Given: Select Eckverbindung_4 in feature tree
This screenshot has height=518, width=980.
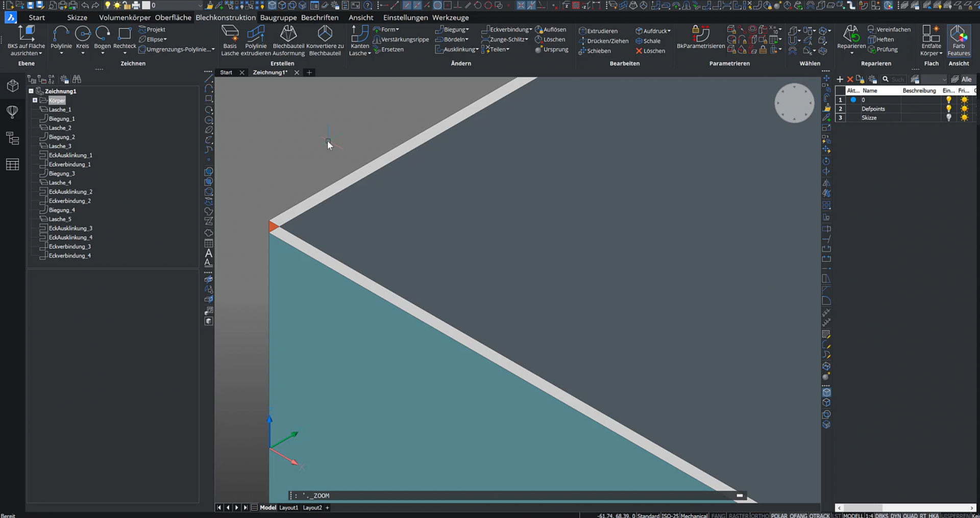Looking at the screenshot, I should [x=69, y=256].
